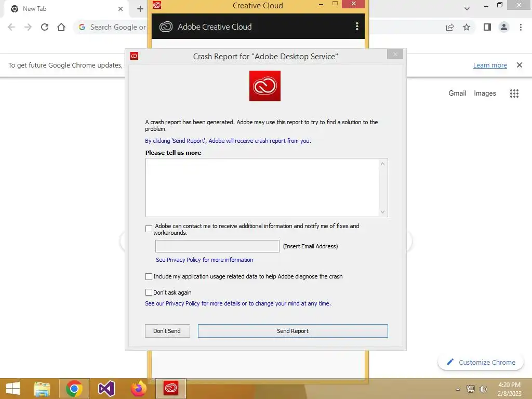Click the Send Report button
The image size is (532, 399).
pyautogui.click(x=293, y=331)
